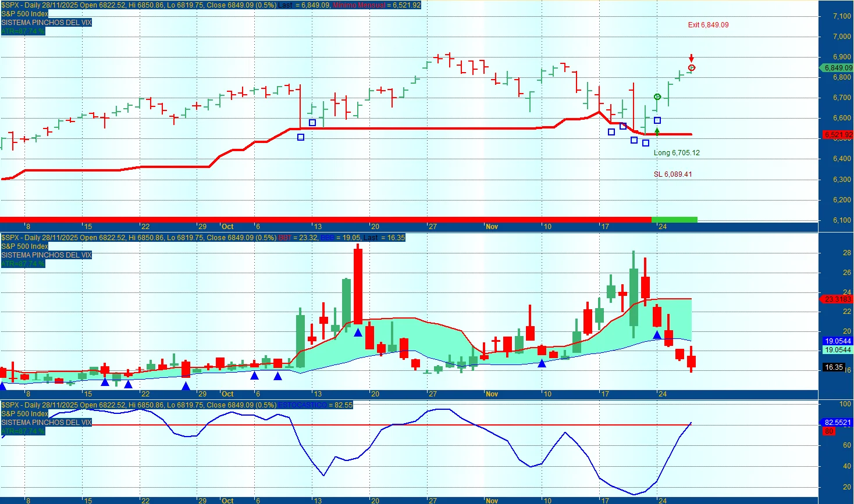Click the red 23.3183 VIX axis tag
854x504 pixels.
pos(837,299)
